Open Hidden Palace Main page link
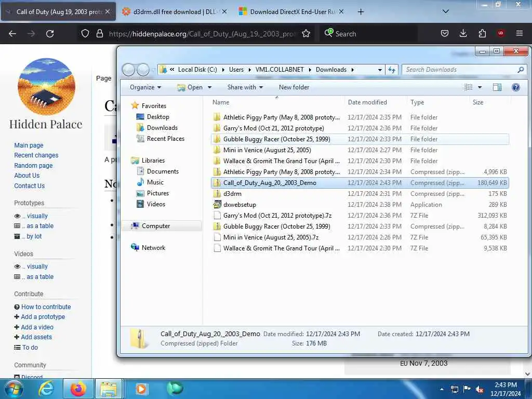The width and height of the screenshot is (532, 399). tap(29, 145)
